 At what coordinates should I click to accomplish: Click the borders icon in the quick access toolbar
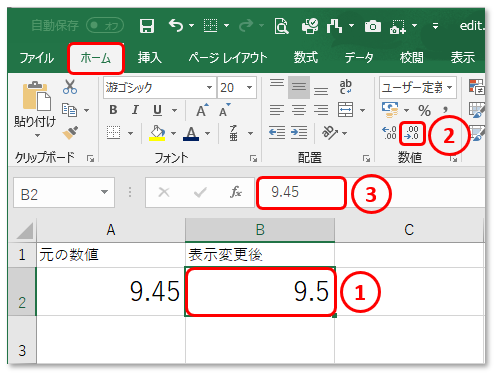click(x=210, y=26)
